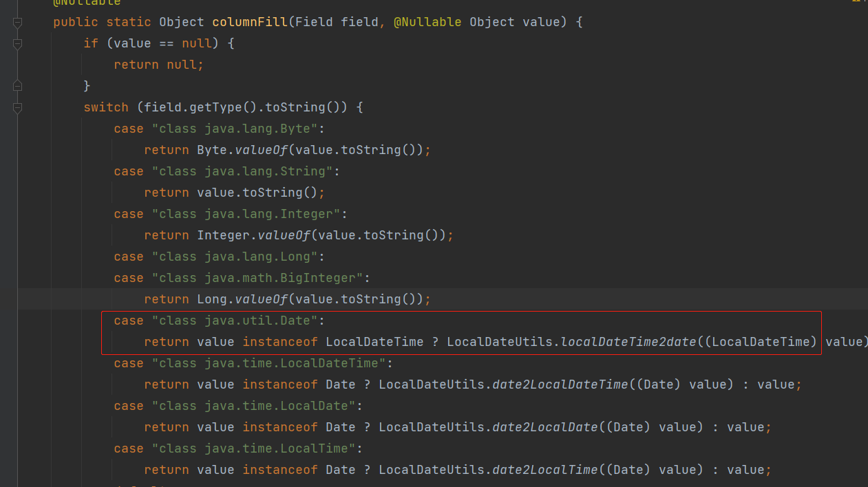The width and height of the screenshot is (868, 487).
Task: Click 'Long.valueOf' on the highlighted line
Action: (x=242, y=299)
